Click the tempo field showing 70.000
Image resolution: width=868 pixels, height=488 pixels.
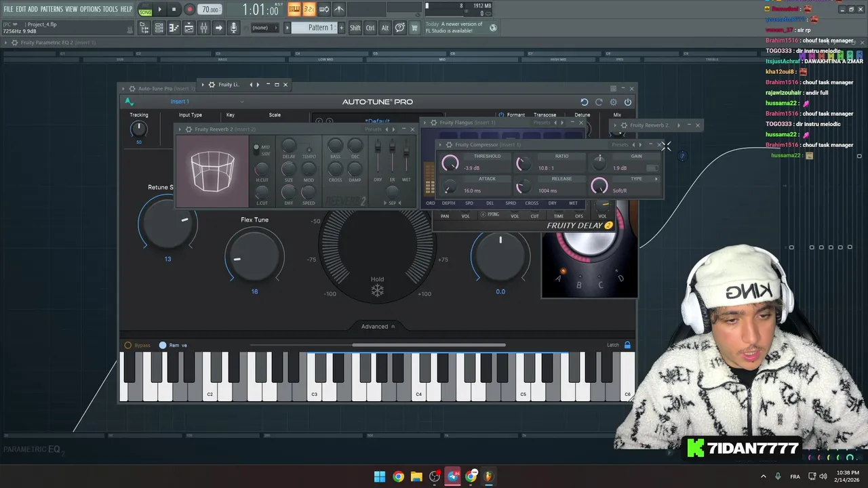coord(210,9)
